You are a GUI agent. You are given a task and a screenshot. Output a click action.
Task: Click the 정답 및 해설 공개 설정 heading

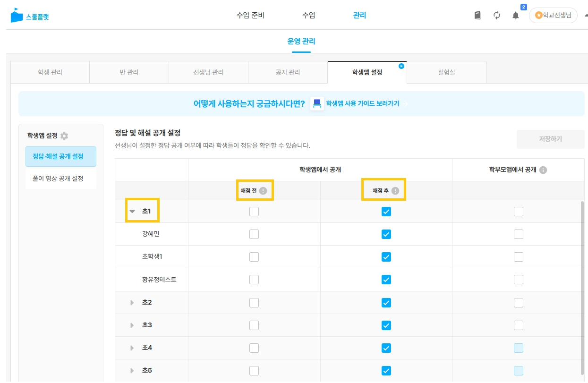[x=148, y=133]
